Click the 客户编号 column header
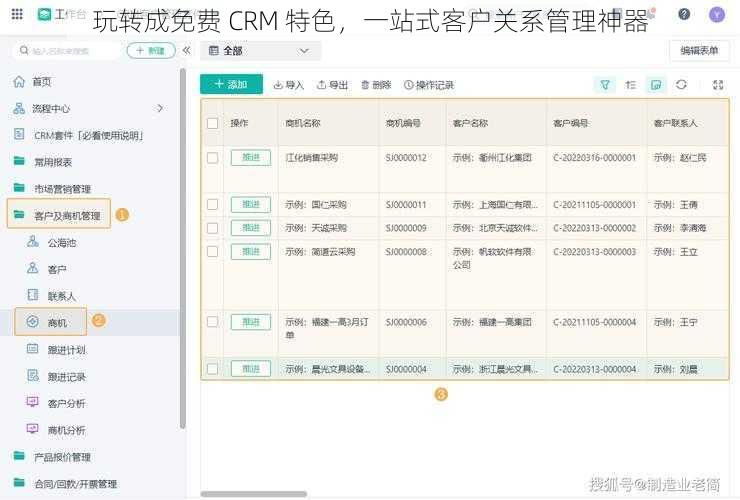 coord(571,123)
